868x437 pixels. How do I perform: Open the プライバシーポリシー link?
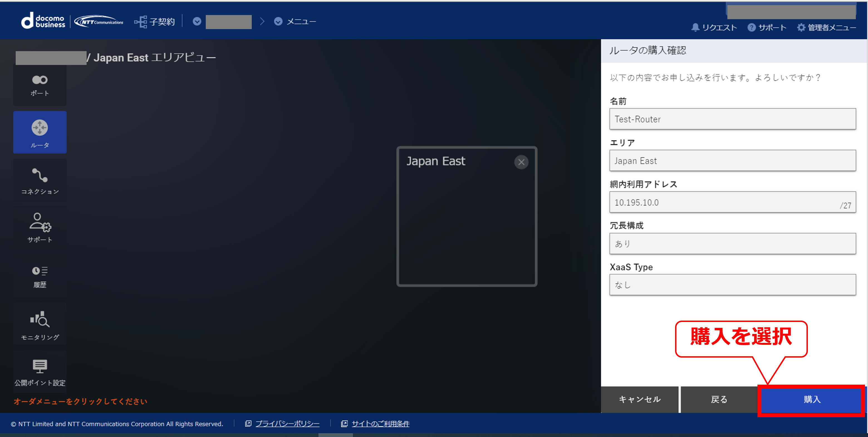click(x=287, y=424)
